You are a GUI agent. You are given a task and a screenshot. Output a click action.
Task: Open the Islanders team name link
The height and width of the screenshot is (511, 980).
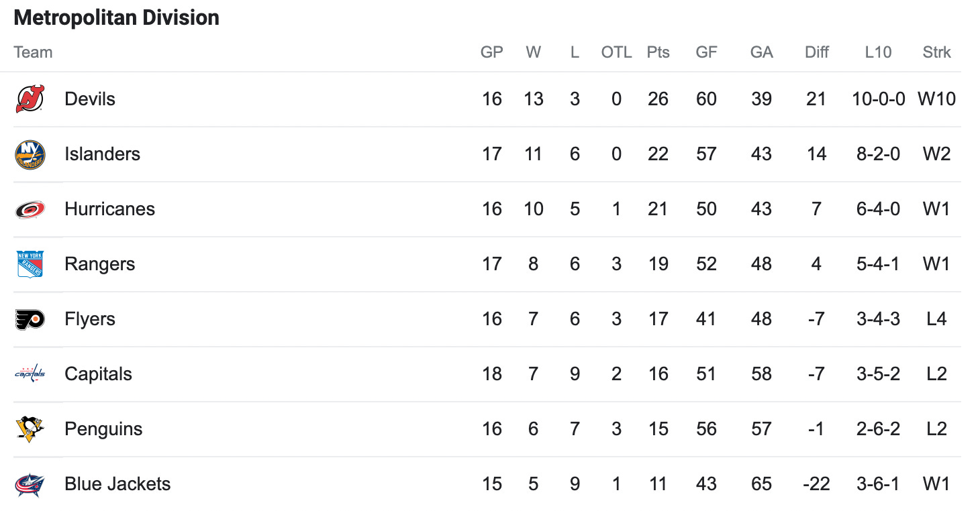click(102, 154)
